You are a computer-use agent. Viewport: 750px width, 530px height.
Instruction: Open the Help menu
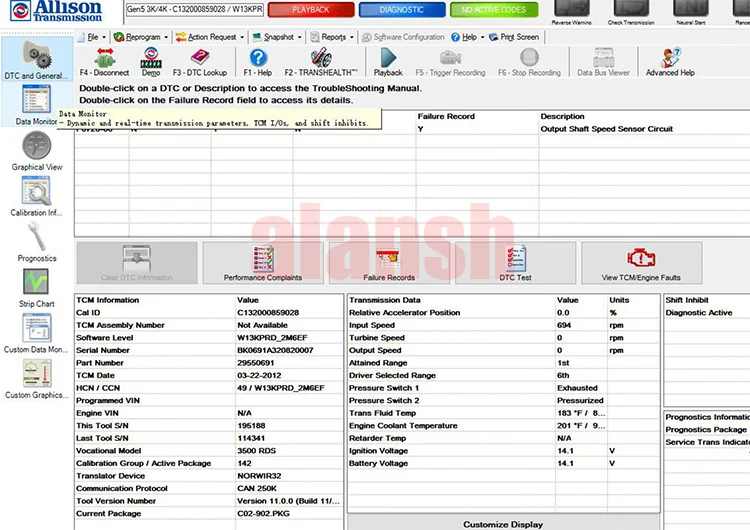[x=469, y=37]
